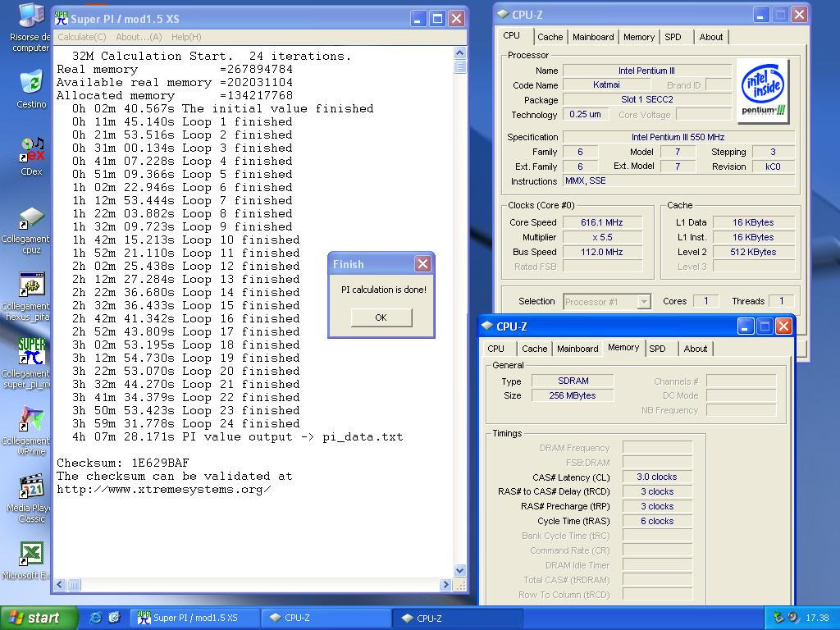Screen dimensions: 840x630
Task: Click Super PI vertical scrollbar down arrow
Action: [459, 570]
